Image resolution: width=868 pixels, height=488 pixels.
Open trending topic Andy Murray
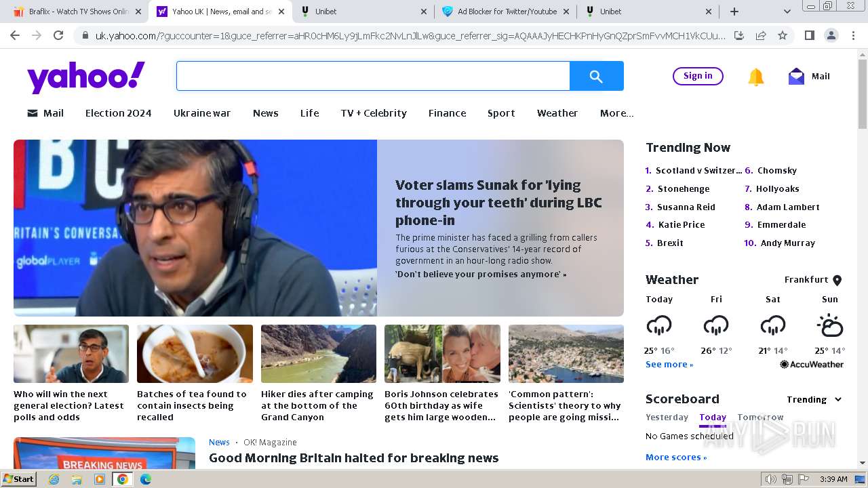point(788,243)
